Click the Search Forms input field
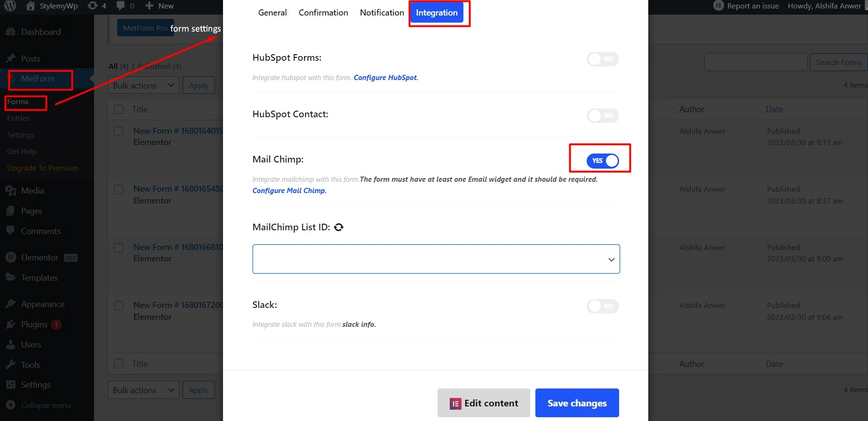This screenshot has width=868, height=421. click(756, 62)
